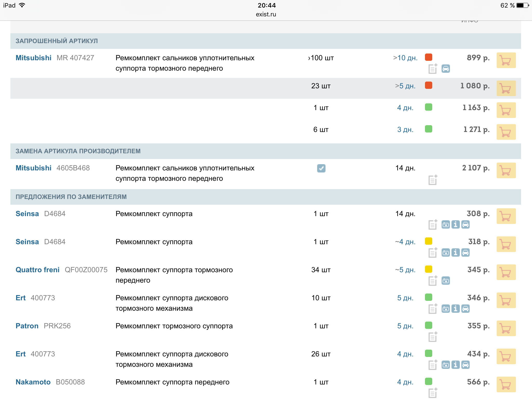Click the car applicability icon on the Ert 434 р. row
Image resolution: width=532 pixels, height=399 pixels.
(465, 365)
